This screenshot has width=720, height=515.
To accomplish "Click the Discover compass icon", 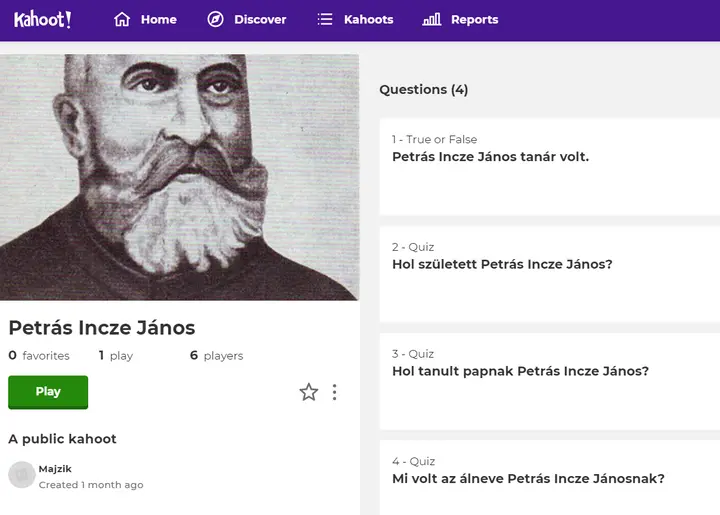I will tap(215, 19).
